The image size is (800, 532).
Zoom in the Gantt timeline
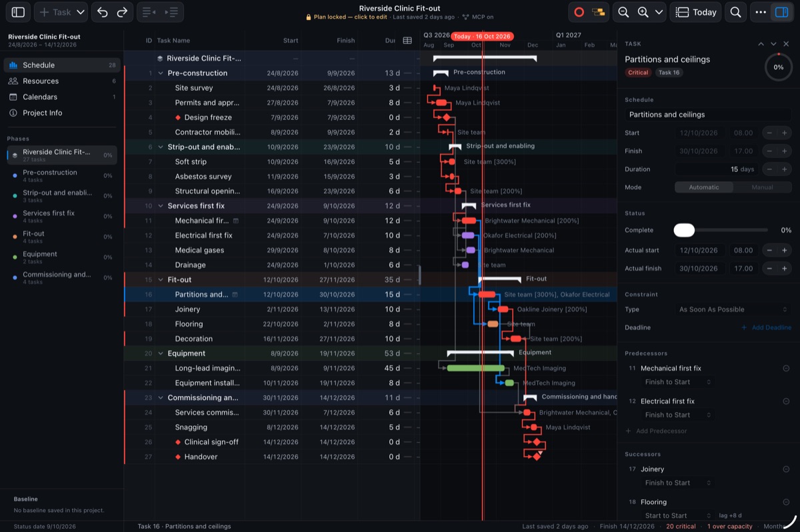pos(643,12)
